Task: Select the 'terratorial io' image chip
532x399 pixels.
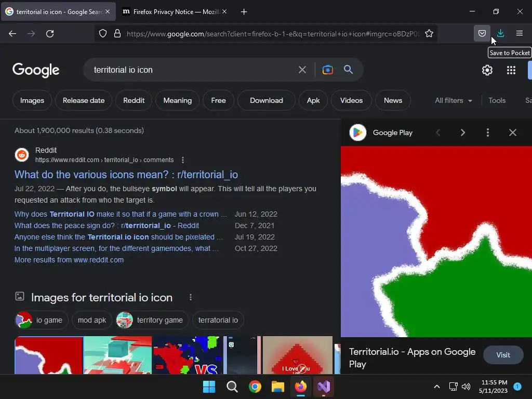Action: (x=218, y=320)
